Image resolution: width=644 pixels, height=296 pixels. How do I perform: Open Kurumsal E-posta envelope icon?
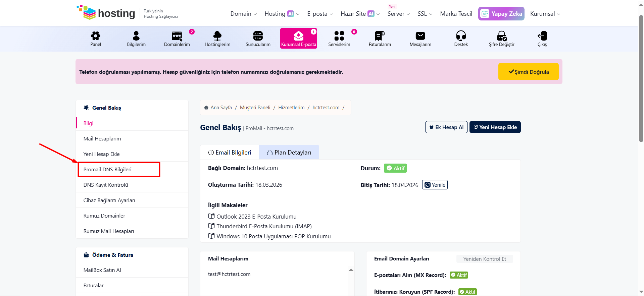[x=299, y=36]
